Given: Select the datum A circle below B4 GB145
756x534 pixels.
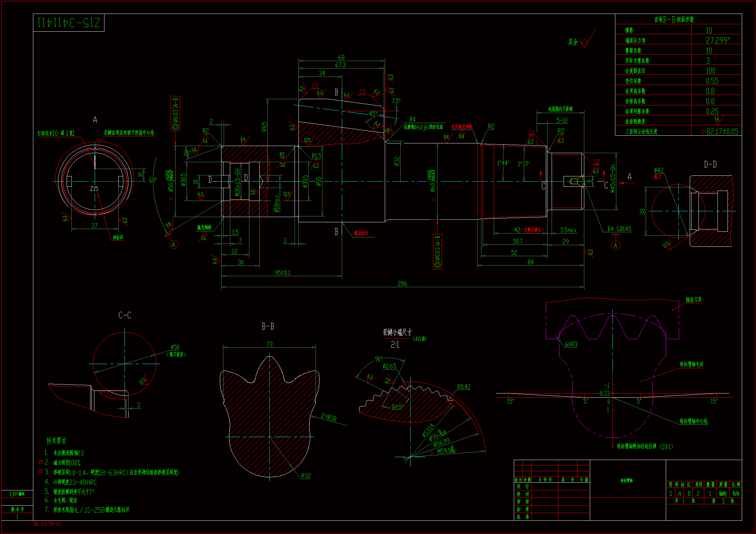Looking at the screenshot, I should 615,246.
